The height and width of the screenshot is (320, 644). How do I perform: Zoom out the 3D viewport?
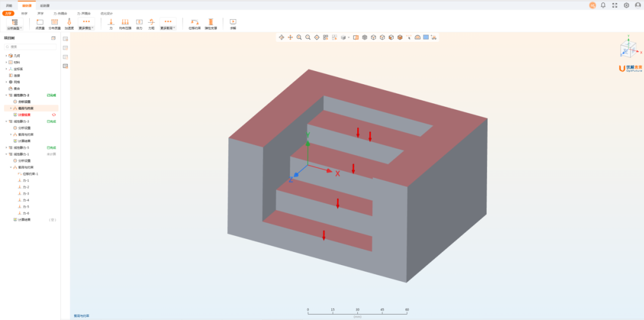tap(308, 38)
